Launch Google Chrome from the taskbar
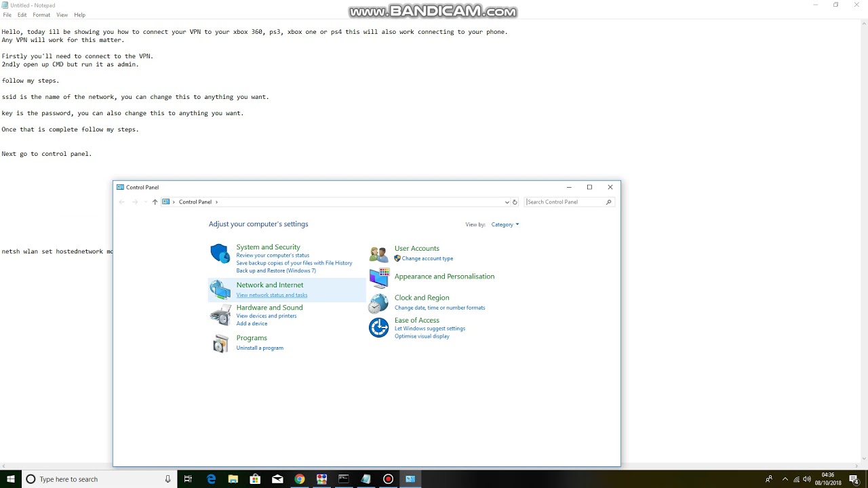868x488 pixels. point(300,479)
